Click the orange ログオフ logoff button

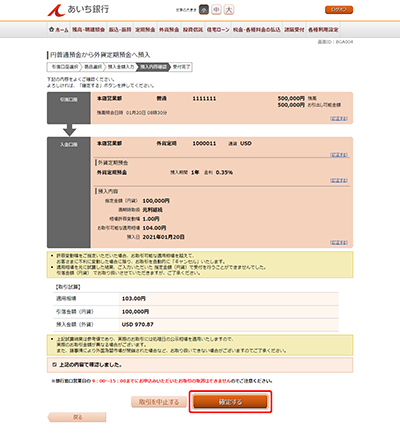point(339,10)
